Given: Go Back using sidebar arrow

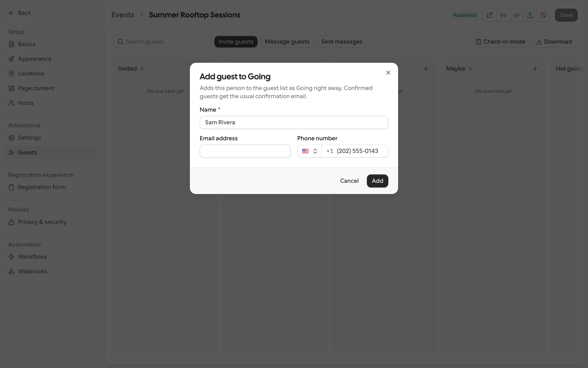Looking at the screenshot, I should click(x=20, y=13).
